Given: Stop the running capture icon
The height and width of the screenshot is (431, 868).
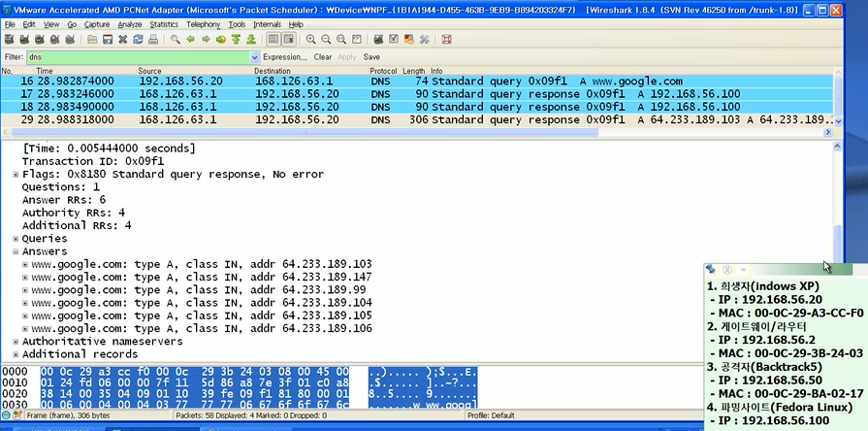Looking at the screenshot, I should pos(54,40).
